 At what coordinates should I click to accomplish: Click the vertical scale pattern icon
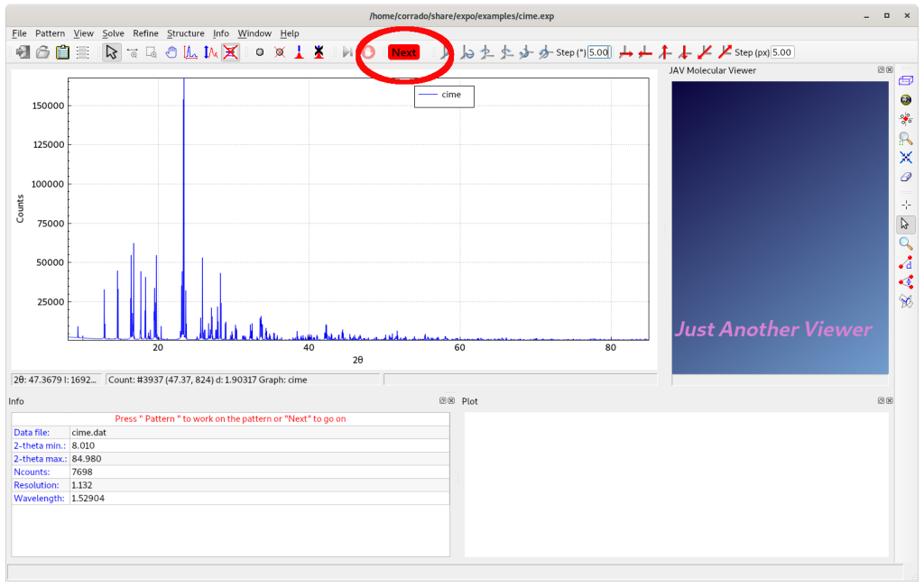(210, 52)
